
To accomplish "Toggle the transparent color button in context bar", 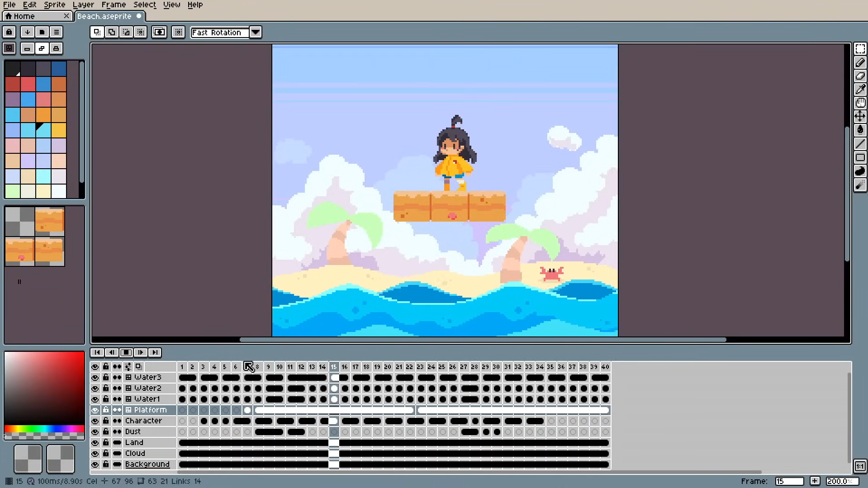I will click(x=159, y=32).
